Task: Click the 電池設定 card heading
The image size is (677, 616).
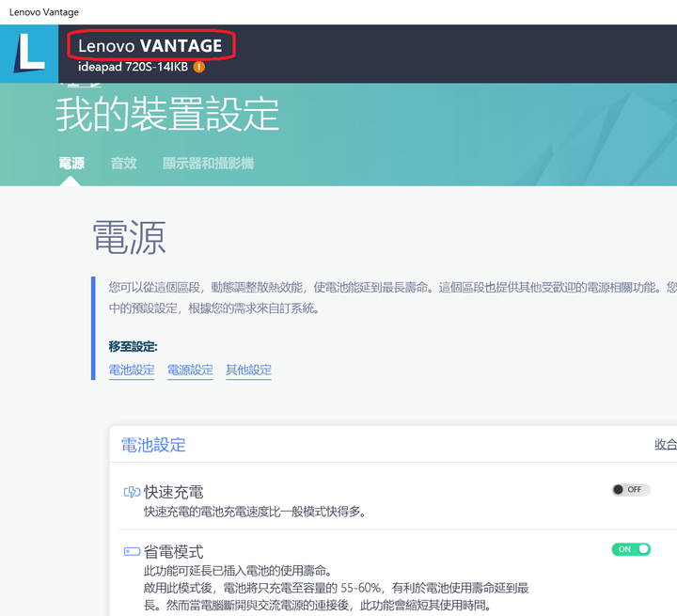Action: pyautogui.click(x=153, y=445)
